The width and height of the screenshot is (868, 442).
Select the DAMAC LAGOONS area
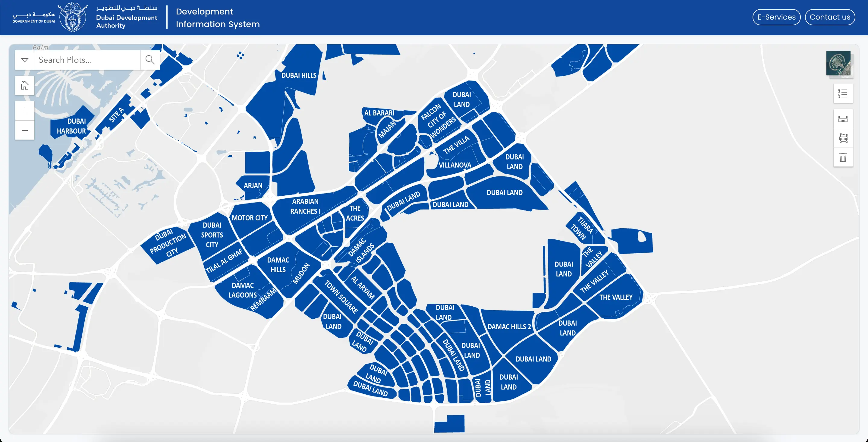[243, 290]
